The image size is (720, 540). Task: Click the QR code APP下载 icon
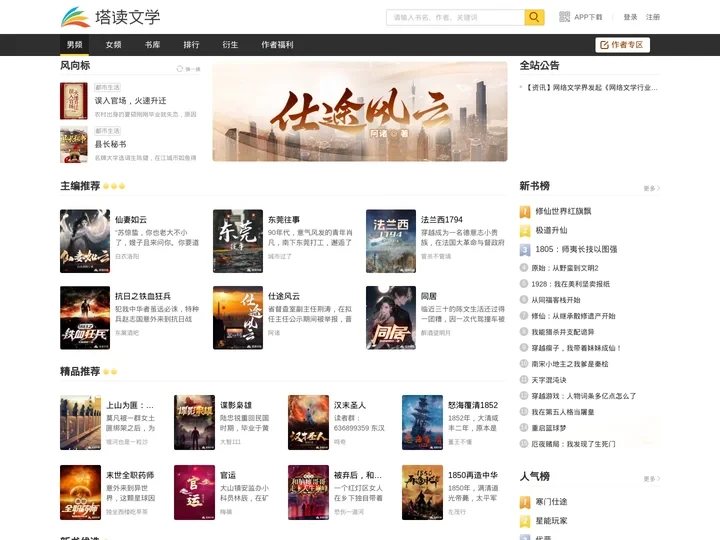(x=564, y=17)
